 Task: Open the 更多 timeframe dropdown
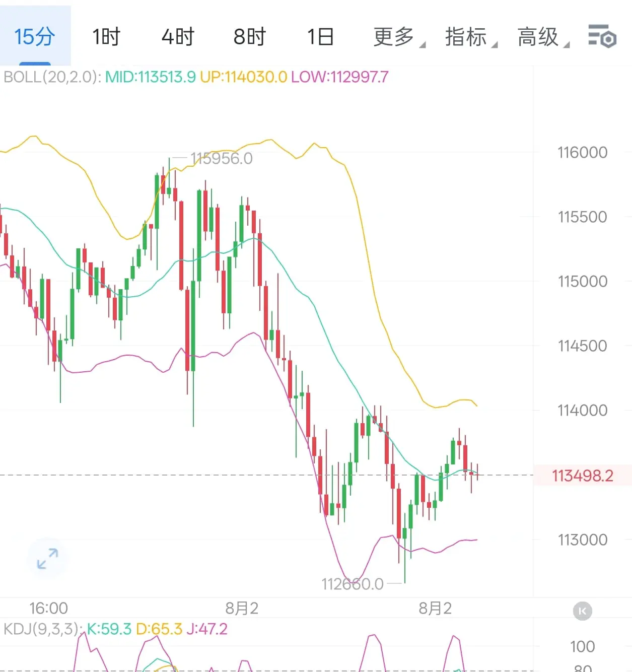(399, 37)
